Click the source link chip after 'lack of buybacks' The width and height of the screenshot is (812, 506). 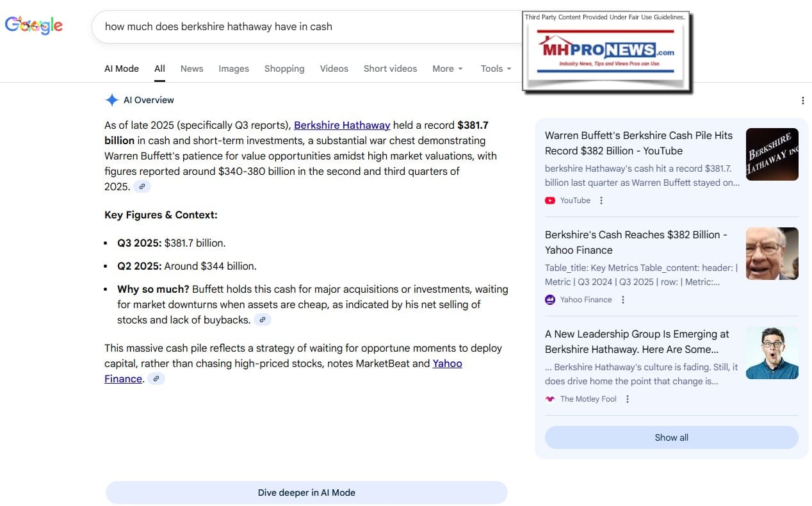(263, 320)
